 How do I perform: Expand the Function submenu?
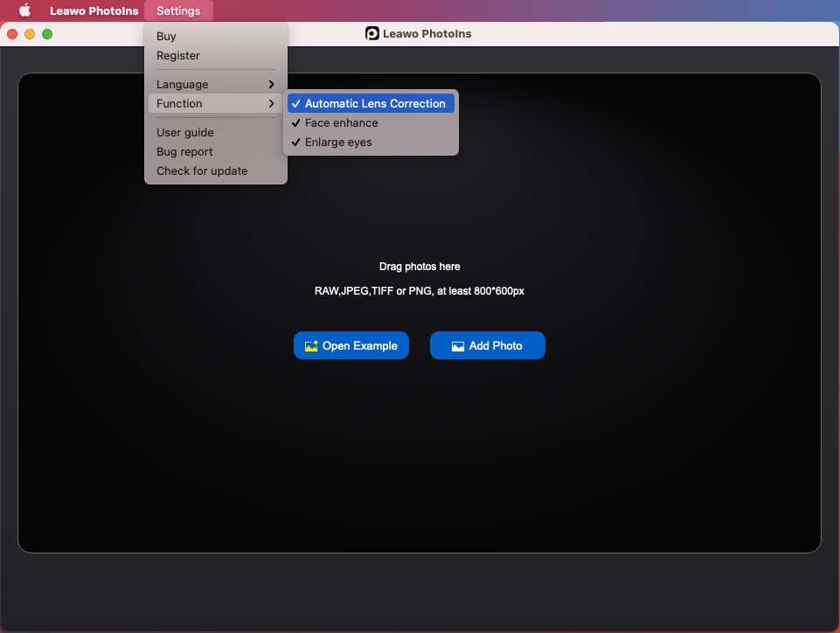215,103
